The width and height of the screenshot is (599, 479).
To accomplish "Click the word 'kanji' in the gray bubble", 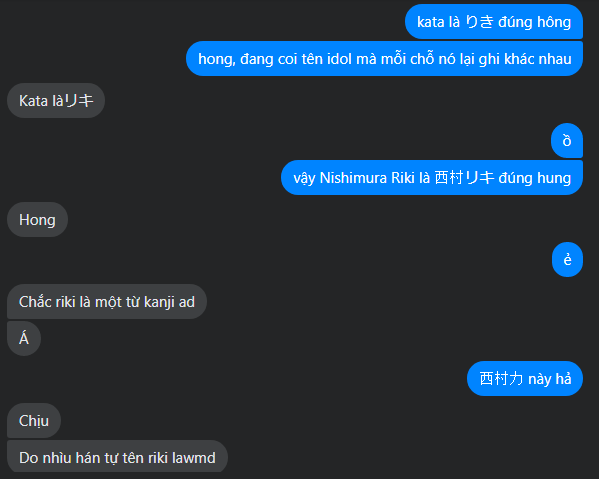I will pos(159,302).
